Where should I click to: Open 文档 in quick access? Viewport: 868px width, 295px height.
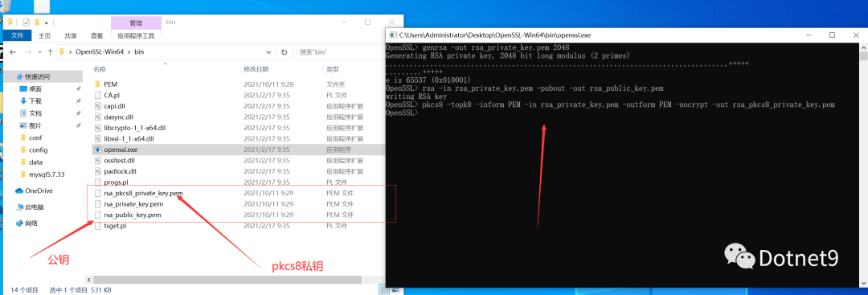[35, 113]
